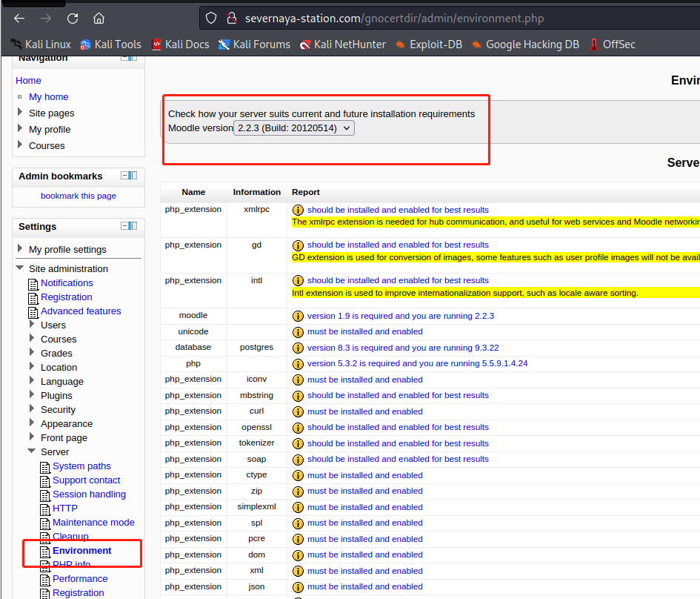
Task: Click info icon in the intl row
Action: coord(298,280)
